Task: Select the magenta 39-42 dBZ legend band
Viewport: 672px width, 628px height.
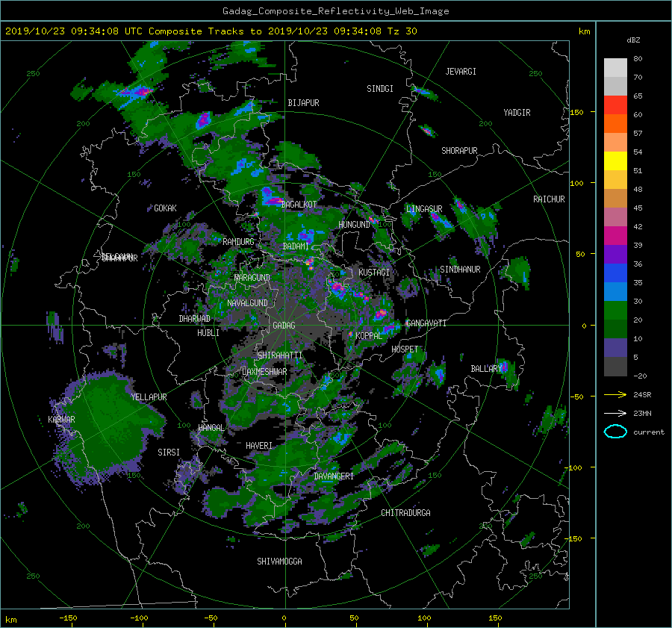Action: [x=615, y=236]
